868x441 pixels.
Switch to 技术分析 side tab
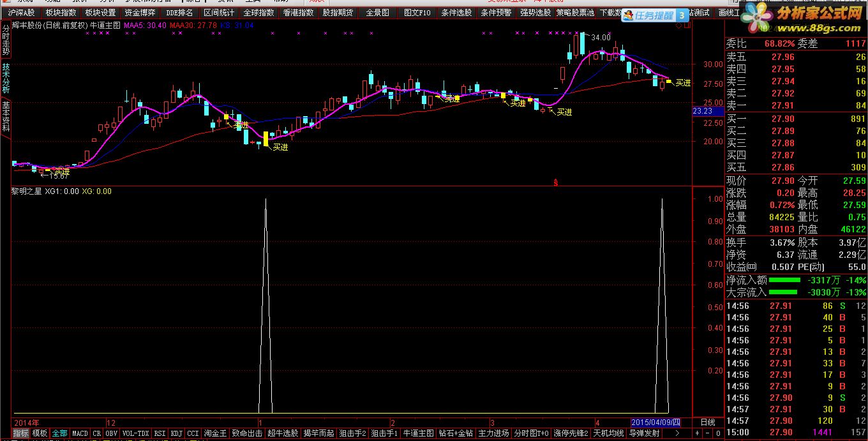coord(6,78)
